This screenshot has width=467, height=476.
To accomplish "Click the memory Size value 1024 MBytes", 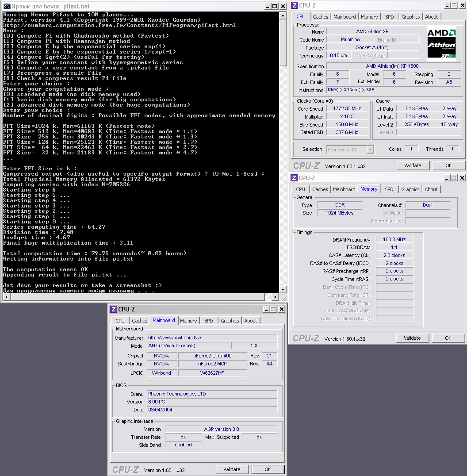I will coord(339,213).
